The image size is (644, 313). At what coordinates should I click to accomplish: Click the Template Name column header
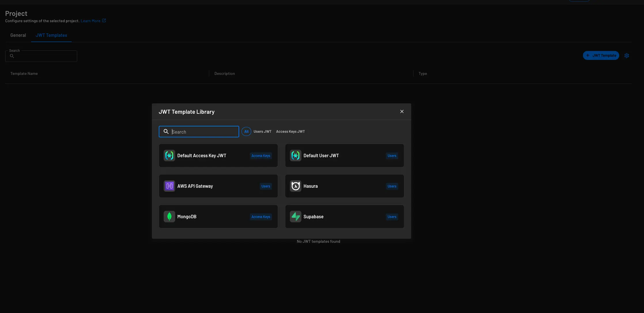coord(24,74)
